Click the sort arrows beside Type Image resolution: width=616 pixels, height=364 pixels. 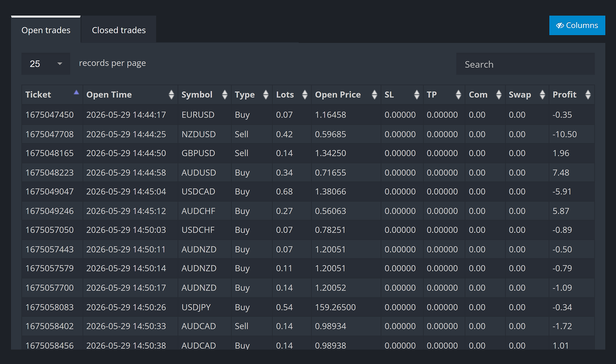pyautogui.click(x=266, y=95)
